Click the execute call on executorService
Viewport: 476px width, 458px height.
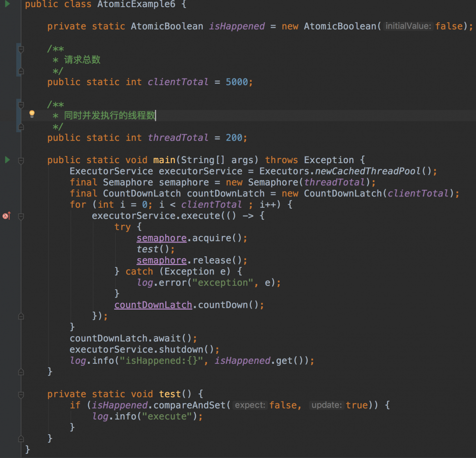click(200, 215)
